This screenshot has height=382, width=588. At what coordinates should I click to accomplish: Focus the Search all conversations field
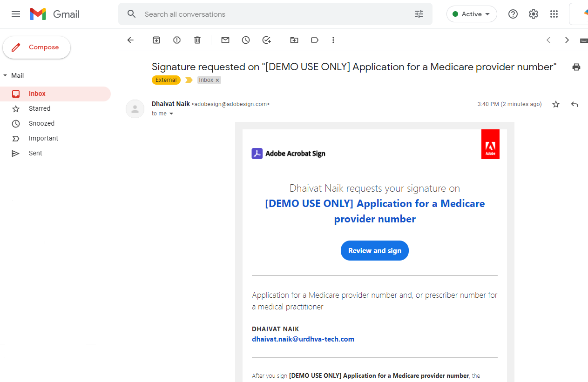tap(275, 14)
